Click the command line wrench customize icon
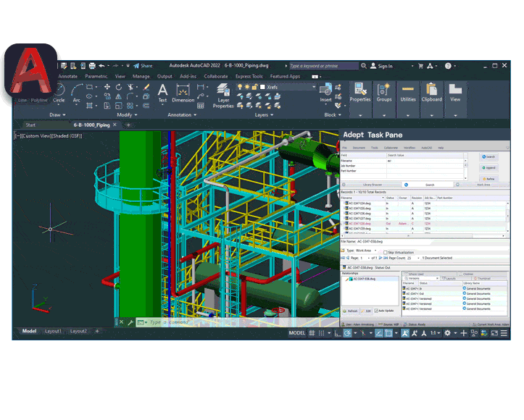Image resolution: width=524 pixels, height=420 pixels. click(x=130, y=322)
